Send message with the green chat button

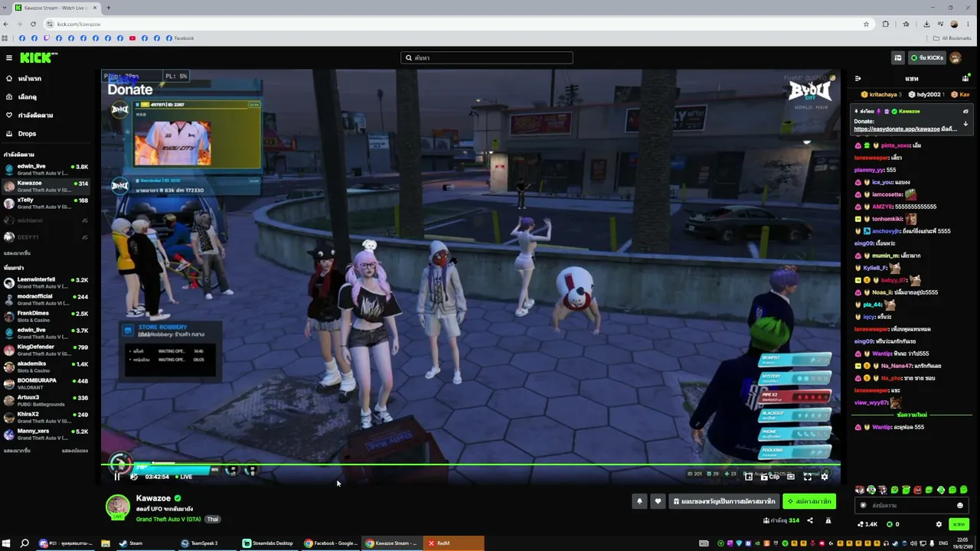pos(959,524)
